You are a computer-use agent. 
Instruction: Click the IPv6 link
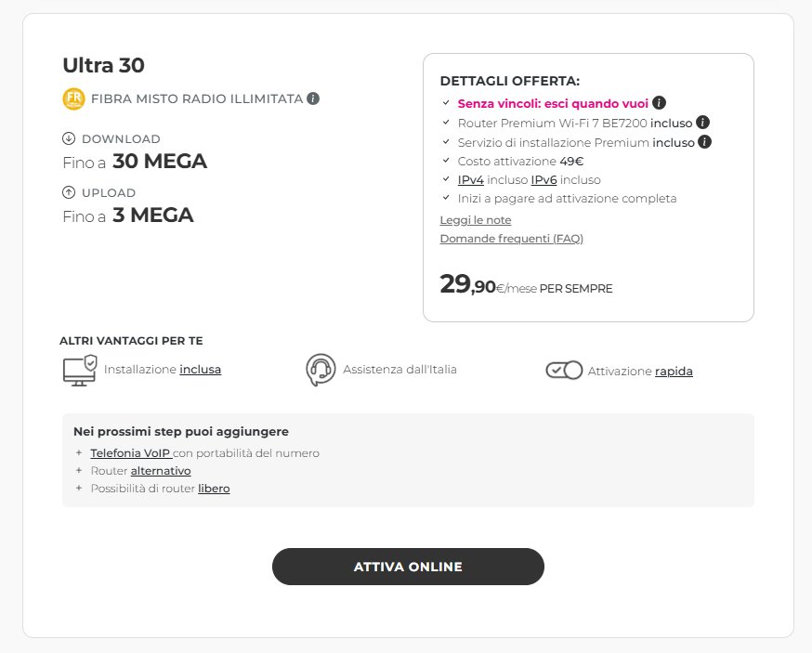pyautogui.click(x=544, y=179)
